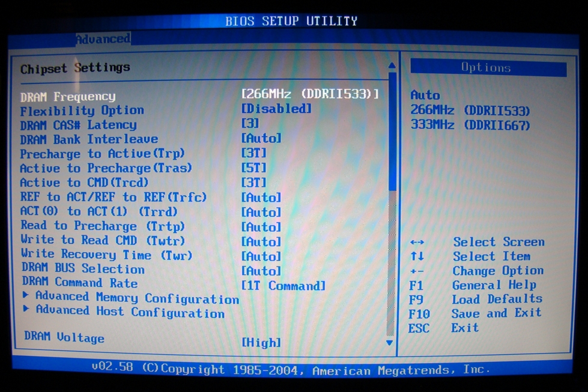This screenshot has width=588, height=392.
Task: Toggle the DRAM Voltage High value
Action: [261, 343]
